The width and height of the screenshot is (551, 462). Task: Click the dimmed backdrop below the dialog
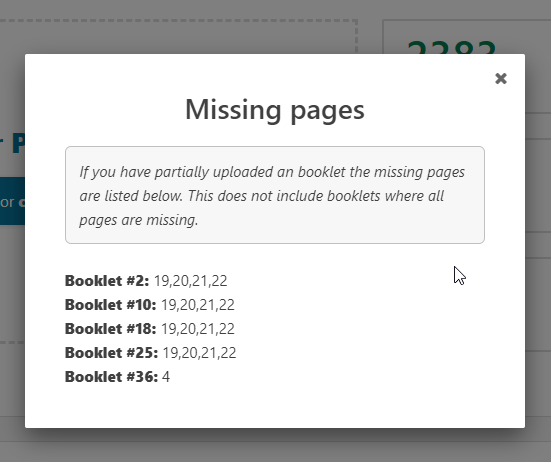tap(276, 445)
